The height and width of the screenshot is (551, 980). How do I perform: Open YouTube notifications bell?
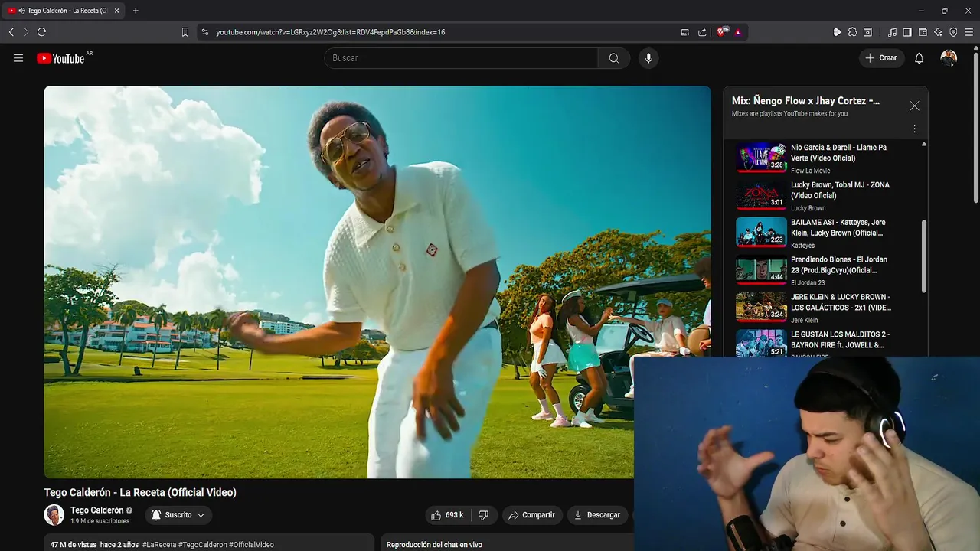(920, 58)
